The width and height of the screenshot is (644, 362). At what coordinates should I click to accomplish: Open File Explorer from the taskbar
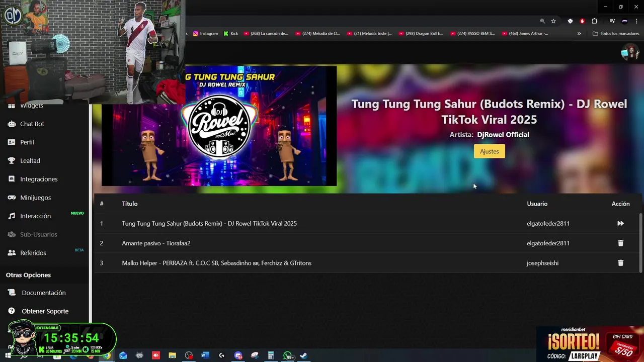click(172, 355)
